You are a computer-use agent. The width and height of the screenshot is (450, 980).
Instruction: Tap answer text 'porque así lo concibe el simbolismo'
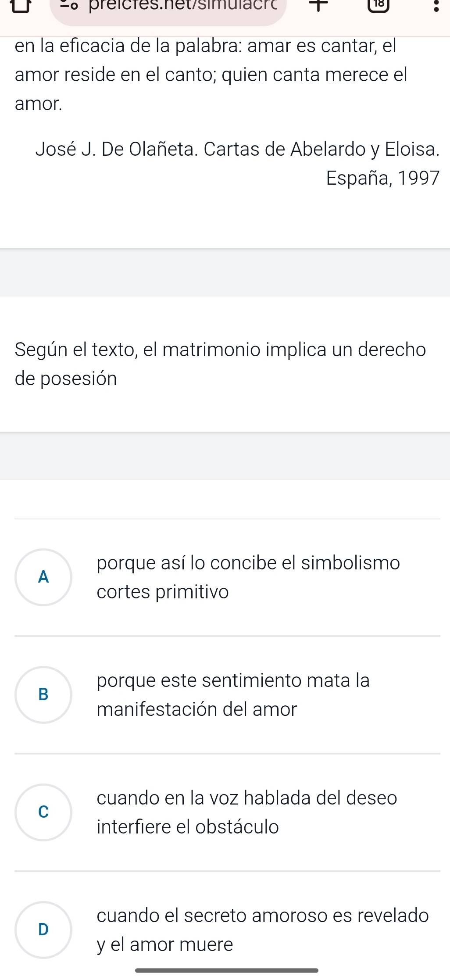248,563
